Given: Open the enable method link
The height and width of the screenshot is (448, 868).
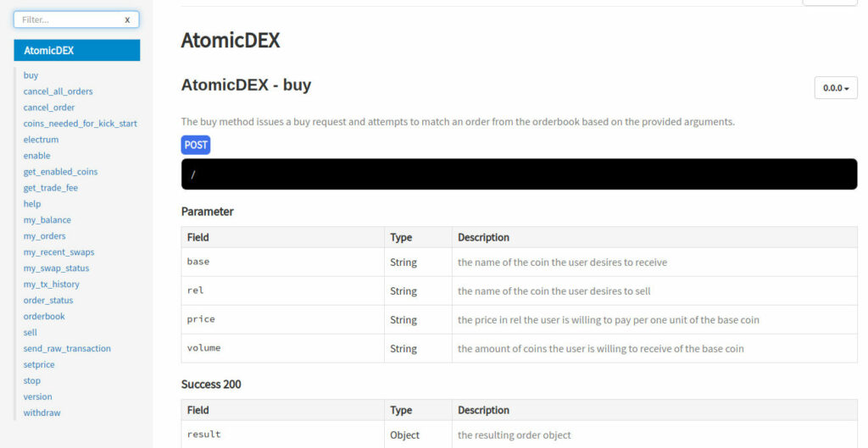Looking at the screenshot, I should coord(37,156).
